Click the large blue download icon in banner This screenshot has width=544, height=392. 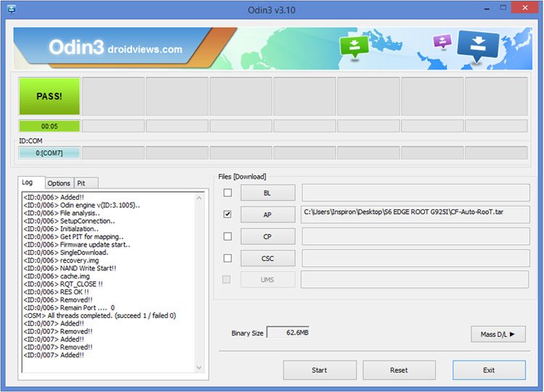479,46
